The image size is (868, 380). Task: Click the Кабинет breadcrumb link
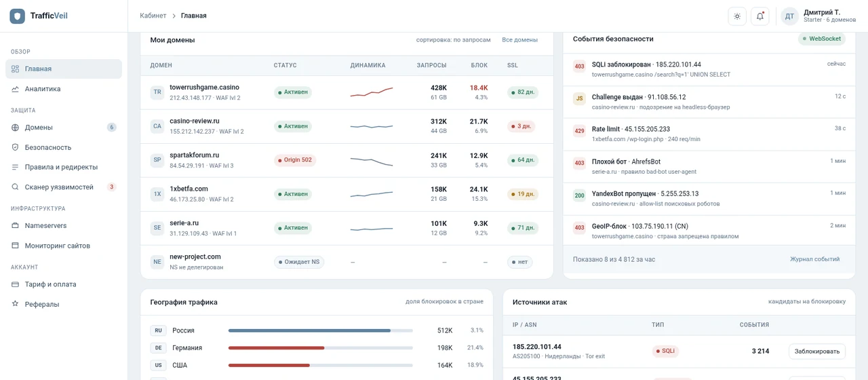(x=153, y=16)
